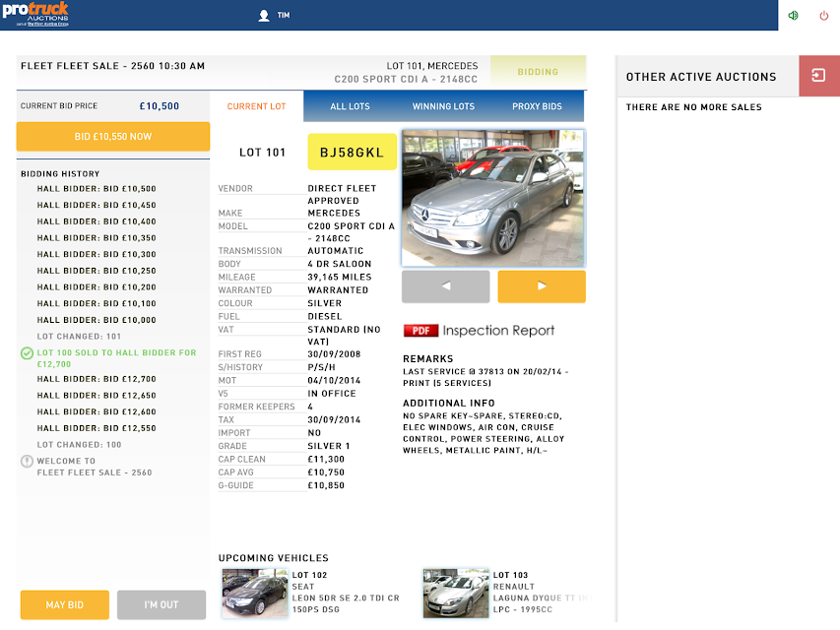840x630 pixels.
Task: Select the Proxy Bids tab
Action: tap(537, 106)
